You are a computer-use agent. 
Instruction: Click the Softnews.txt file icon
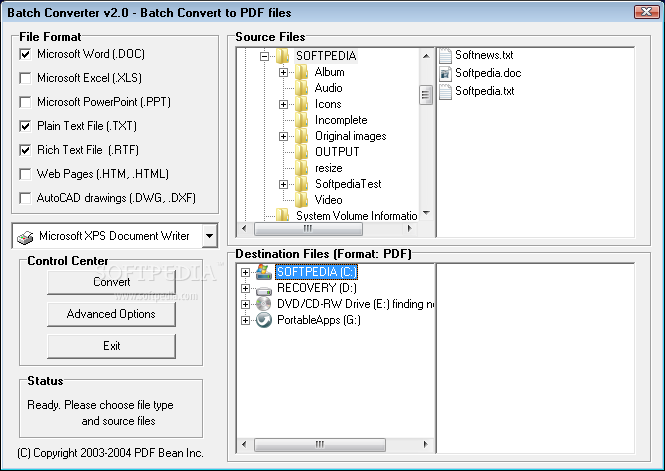[445, 55]
